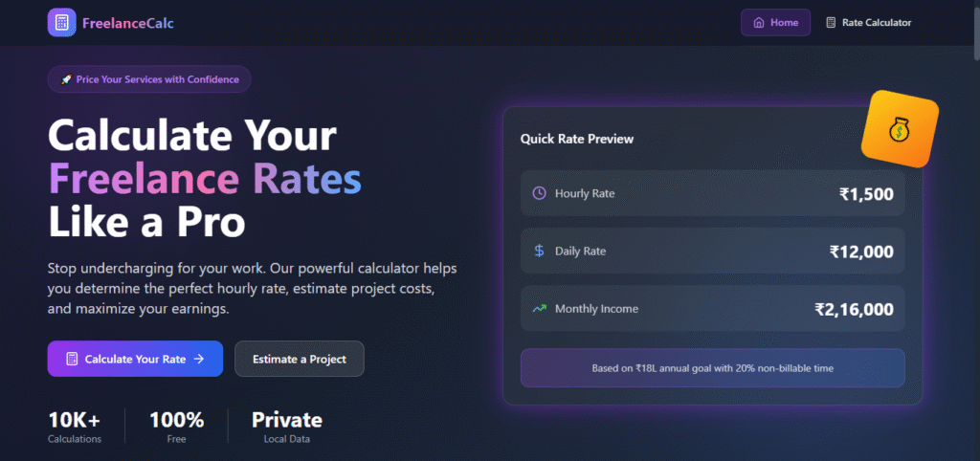
Task: Click the Price Your Services with Confidence badge
Action: click(149, 79)
